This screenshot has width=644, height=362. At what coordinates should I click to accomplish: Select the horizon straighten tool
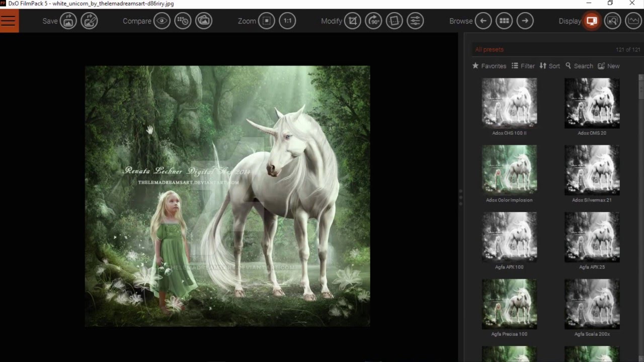[394, 21]
